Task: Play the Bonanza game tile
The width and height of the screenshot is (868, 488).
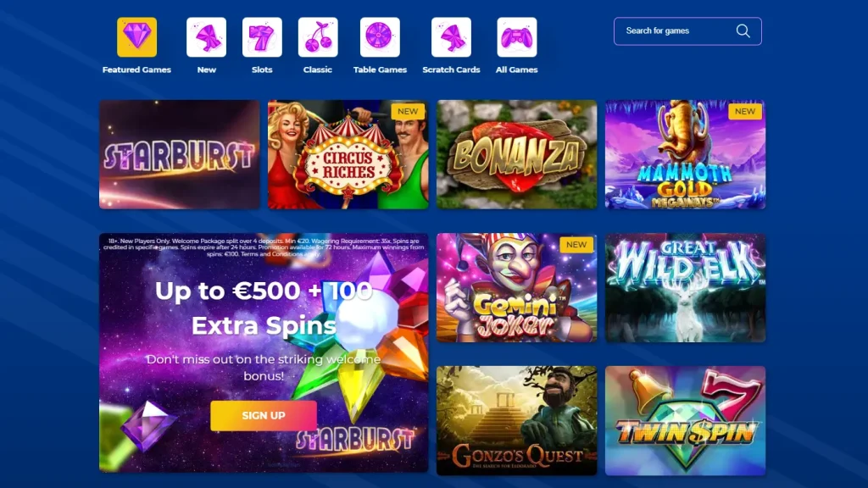Action: (x=516, y=154)
